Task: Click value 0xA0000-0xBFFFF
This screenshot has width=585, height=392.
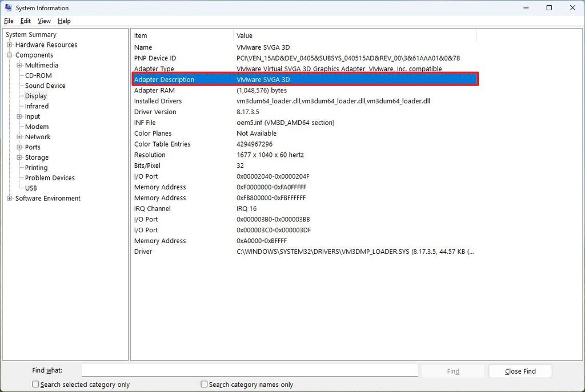Action: [x=262, y=241]
